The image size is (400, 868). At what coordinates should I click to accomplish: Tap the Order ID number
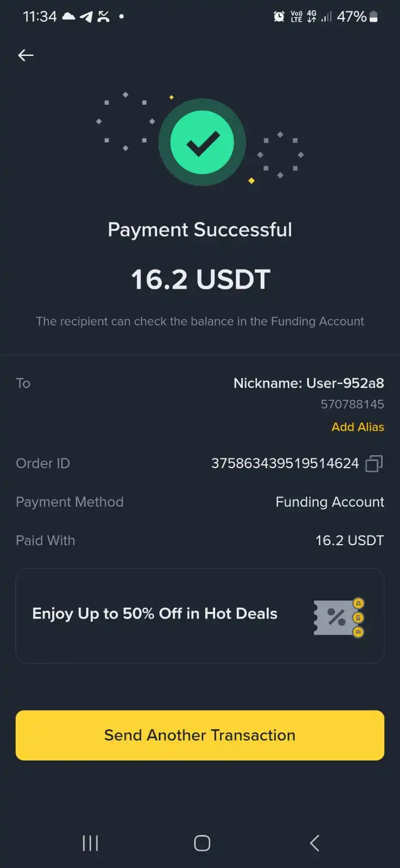(x=285, y=463)
